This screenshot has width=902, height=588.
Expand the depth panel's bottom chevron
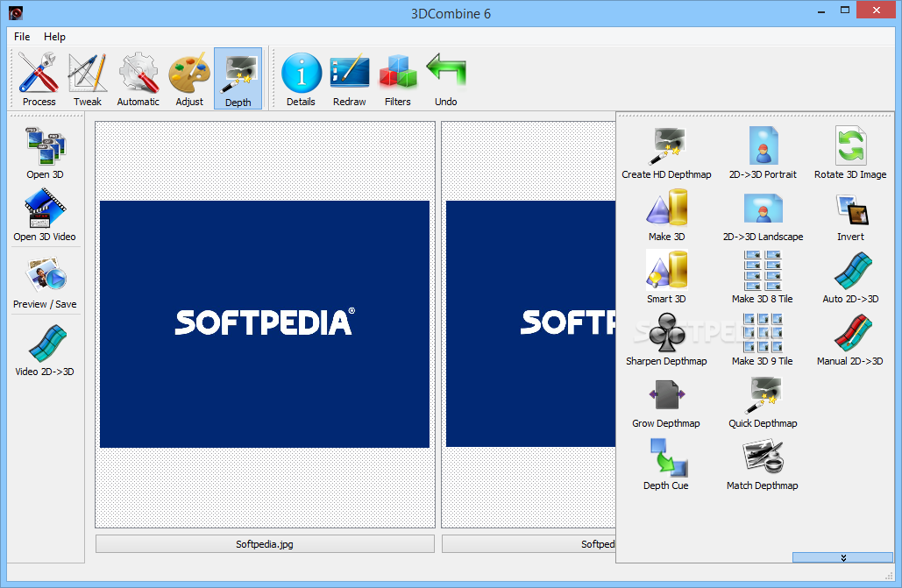tap(842, 557)
